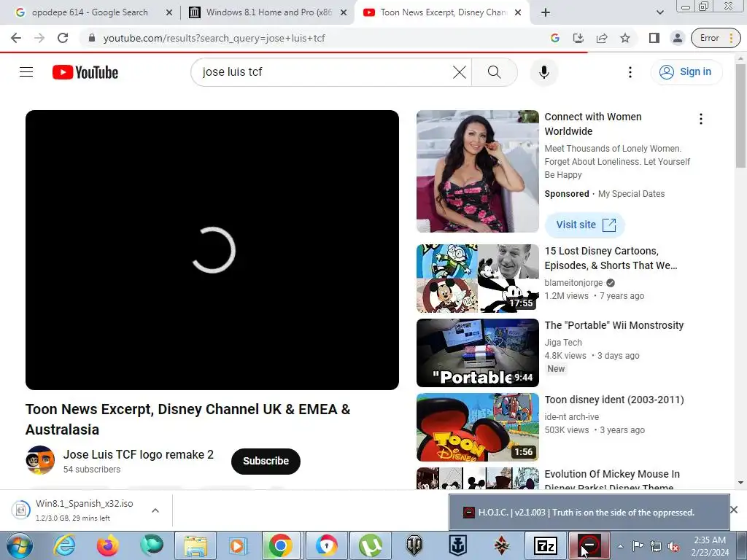The image size is (747, 560).
Task: Subscribe to Jose Luis TCF logo remake 2
Action: coord(266,461)
